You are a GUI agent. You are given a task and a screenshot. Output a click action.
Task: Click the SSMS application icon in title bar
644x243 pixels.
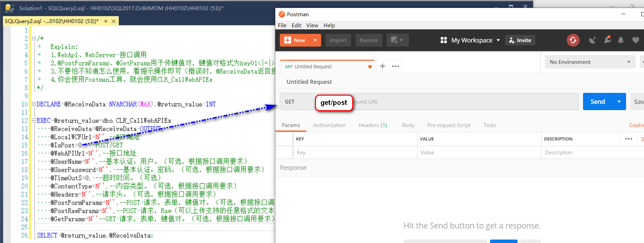[10, 8]
